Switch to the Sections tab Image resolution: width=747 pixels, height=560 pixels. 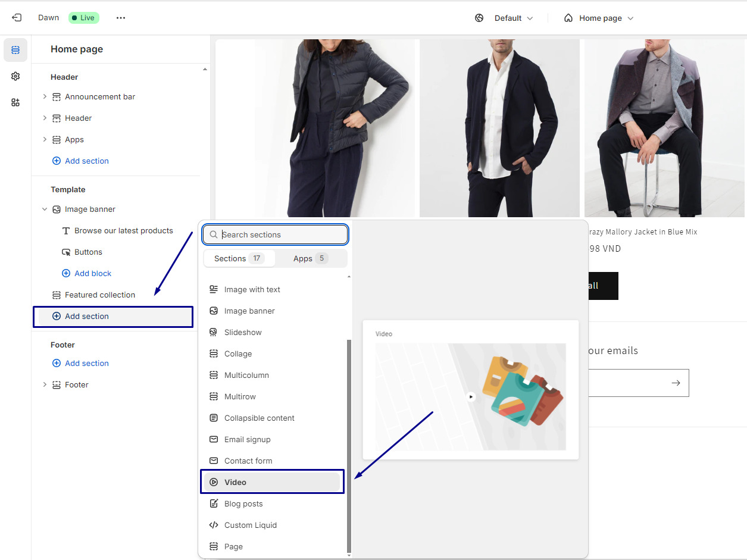[239, 258]
